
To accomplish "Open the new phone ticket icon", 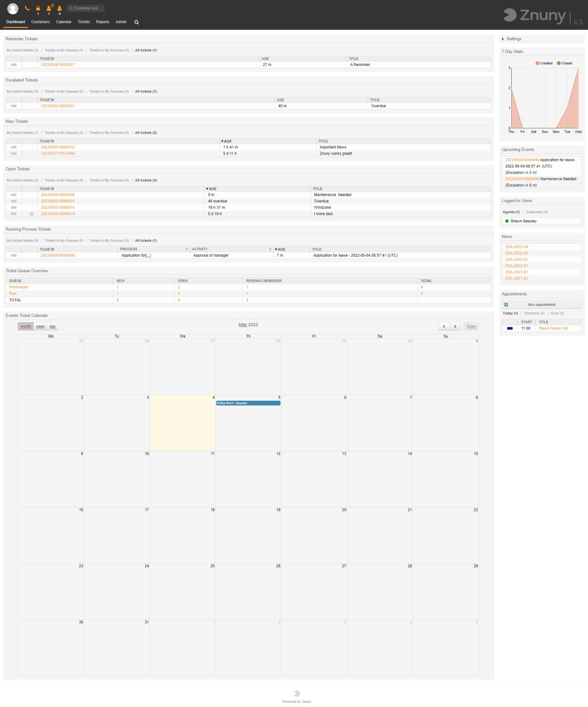I will coord(28,8).
